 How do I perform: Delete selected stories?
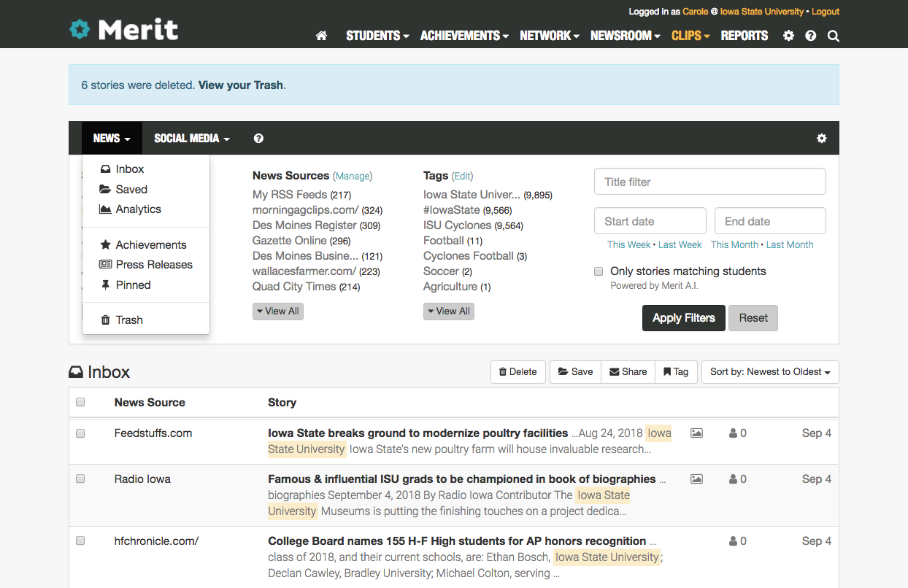click(518, 372)
